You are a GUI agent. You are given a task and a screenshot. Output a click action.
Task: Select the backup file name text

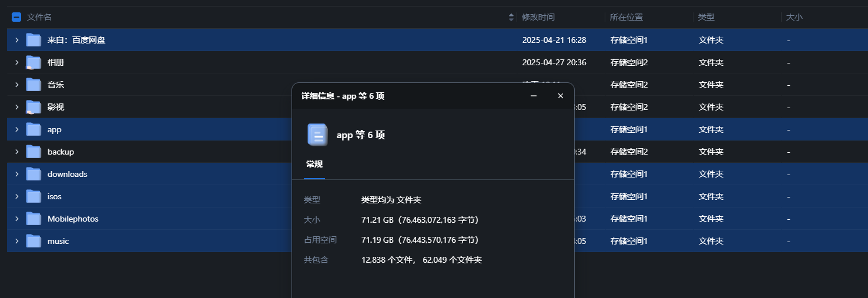pyautogui.click(x=61, y=152)
